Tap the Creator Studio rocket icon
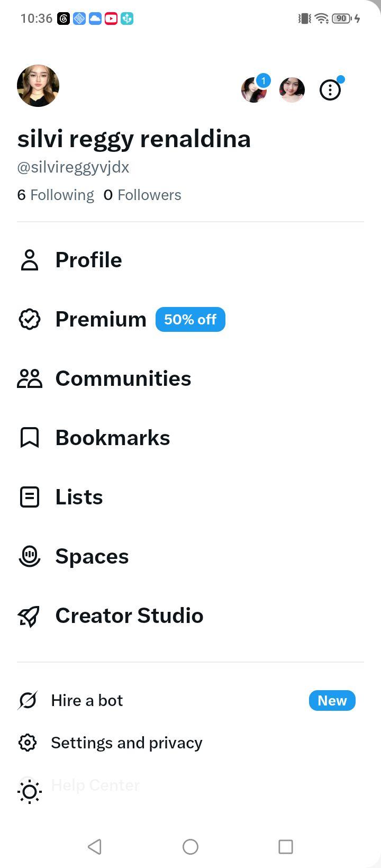Image resolution: width=381 pixels, height=868 pixels. [29, 616]
